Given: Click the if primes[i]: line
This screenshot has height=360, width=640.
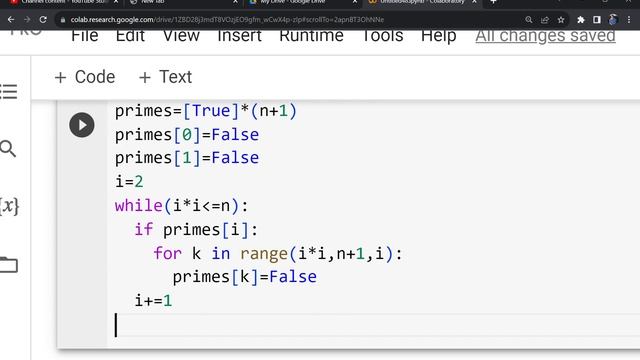Looking at the screenshot, I should [x=196, y=230].
